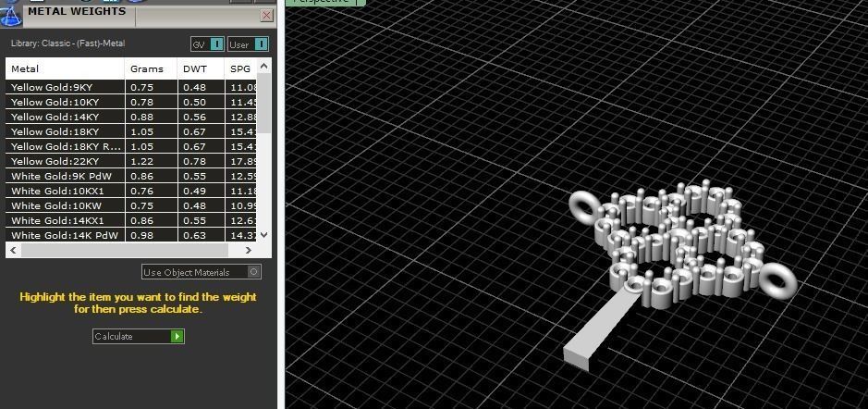Select the Yellow Gold:18KY row

click(132, 132)
